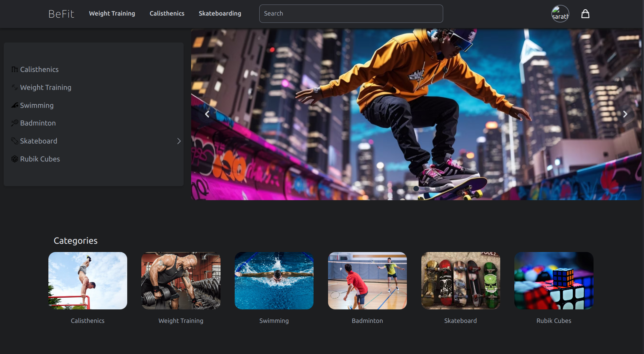Select Weight Training in the sidebar list
The height and width of the screenshot is (354, 644).
(x=46, y=87)
